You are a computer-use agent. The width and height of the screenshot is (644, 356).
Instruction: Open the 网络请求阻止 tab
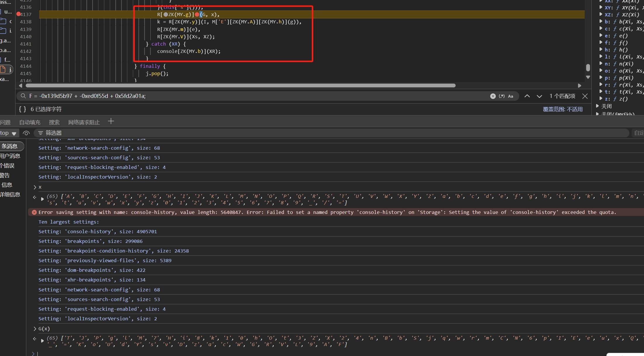click(84, 122)
